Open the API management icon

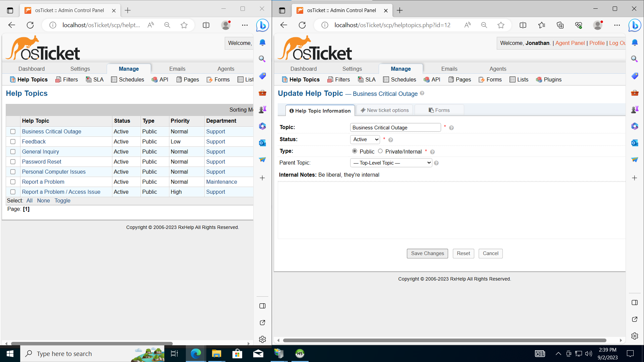[x=426, y=79]
